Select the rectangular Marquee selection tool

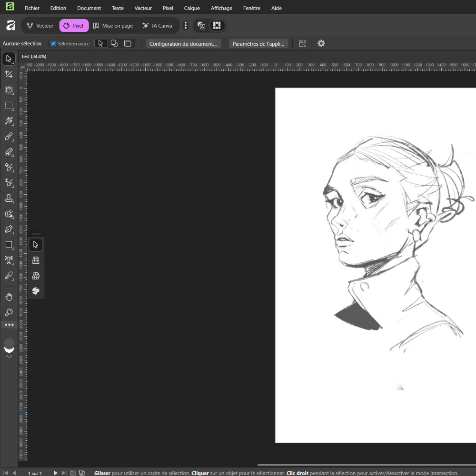click(9, 106)
